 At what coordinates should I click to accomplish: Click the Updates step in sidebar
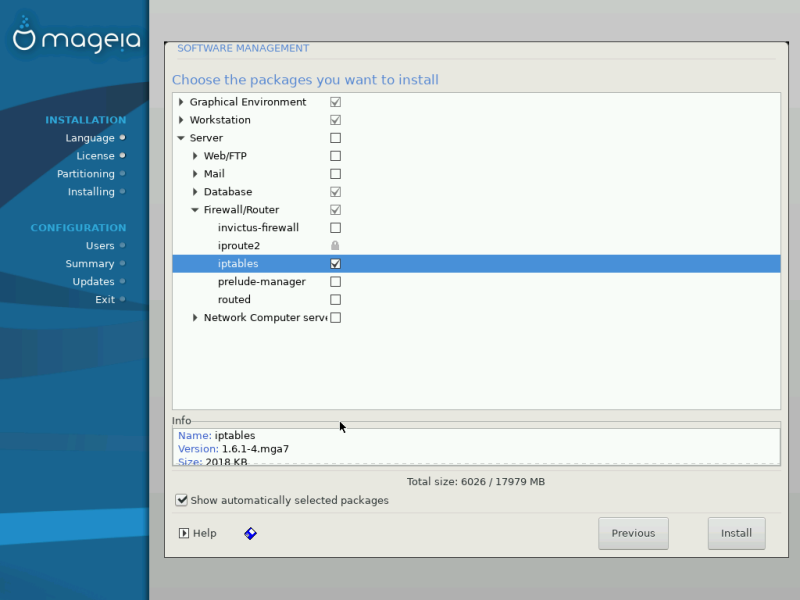[93, 282]
